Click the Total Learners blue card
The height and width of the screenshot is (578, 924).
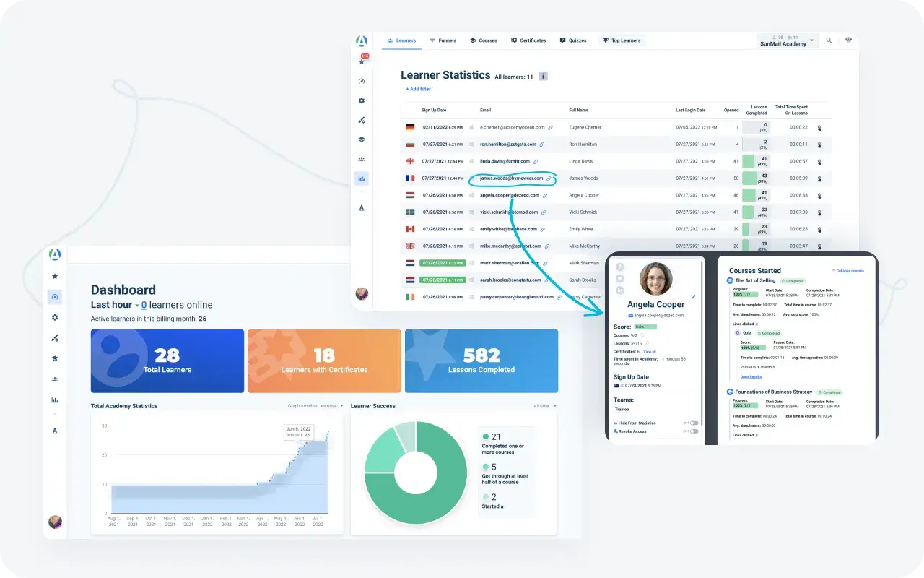pos(167,361)
